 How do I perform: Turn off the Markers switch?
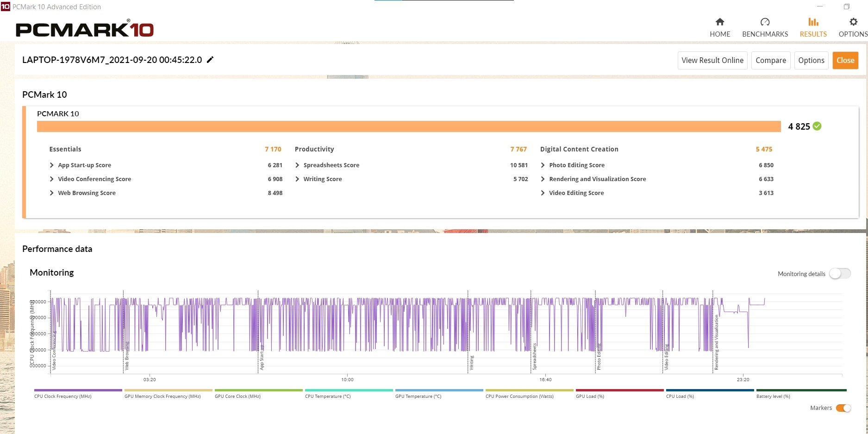pos(843,408)
